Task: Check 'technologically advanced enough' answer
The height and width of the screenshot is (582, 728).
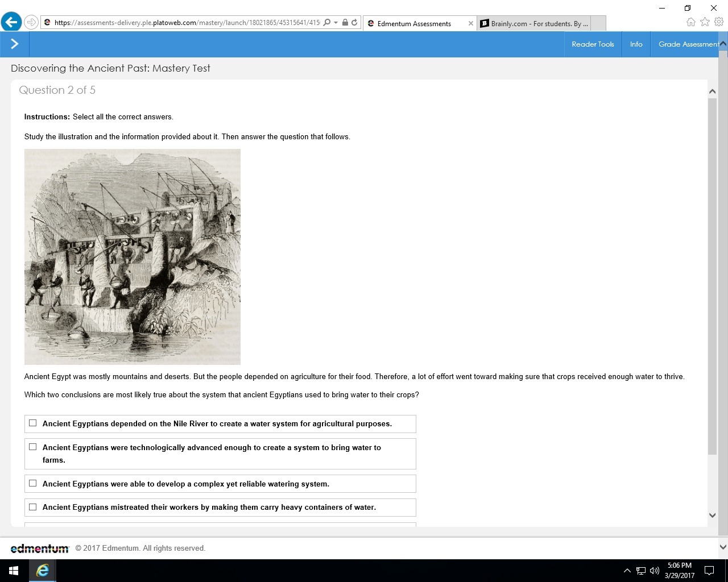Action: tap(32, 447)
